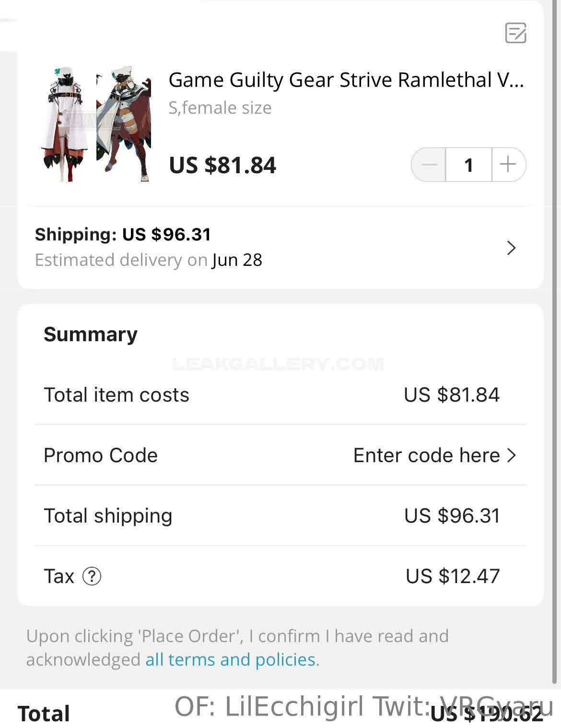Screen dimensions: 561x728
Task: Tap the "Enter code here" promo text
Action: click(426, 455)
